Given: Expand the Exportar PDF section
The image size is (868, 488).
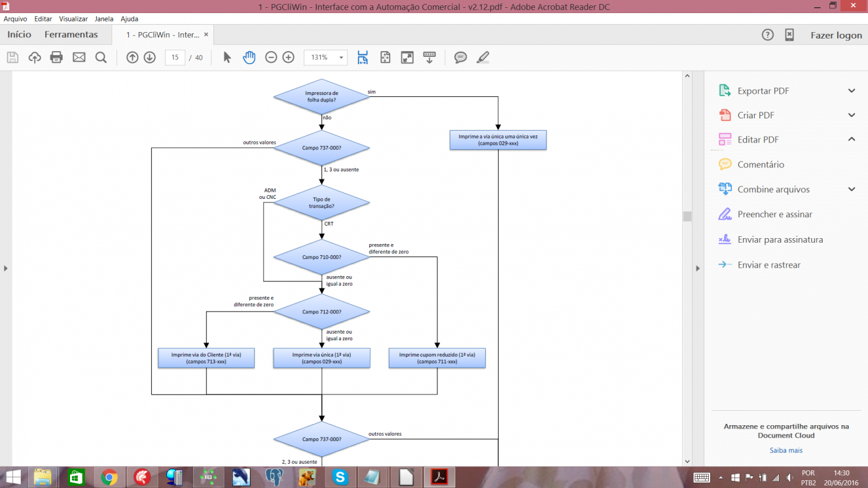Looking at the screenshot, I should (852, 91).
